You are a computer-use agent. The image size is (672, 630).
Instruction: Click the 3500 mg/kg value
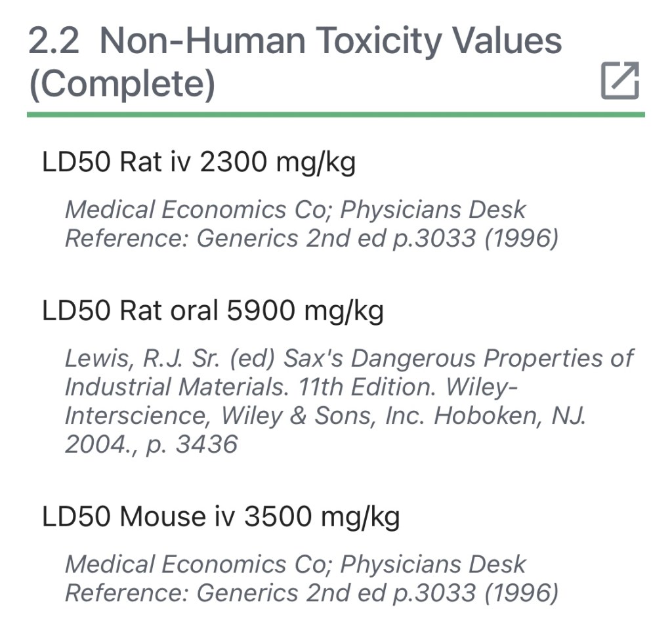tap(322, 516)
